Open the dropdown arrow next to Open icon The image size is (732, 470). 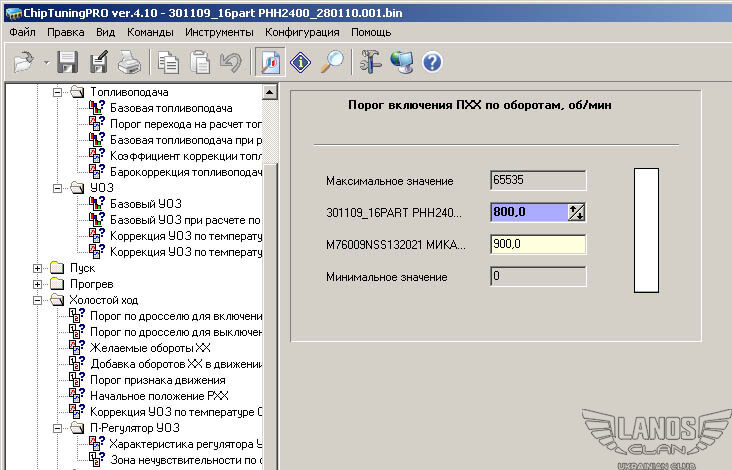46,63
